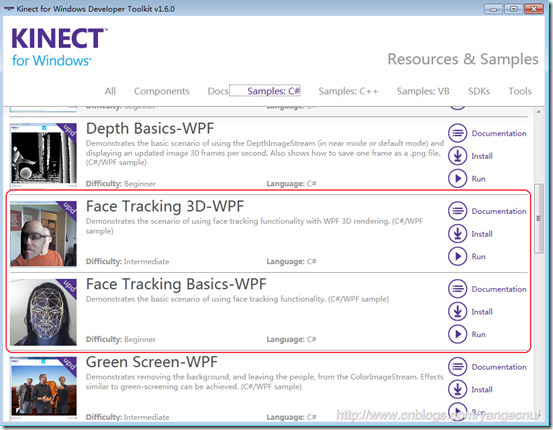Image resolution: width=553 pixels, height=430 pixels.
Task: Click Difficulty: Beginner under Face Tracking Basics-WPF
Action: (121, 339)
